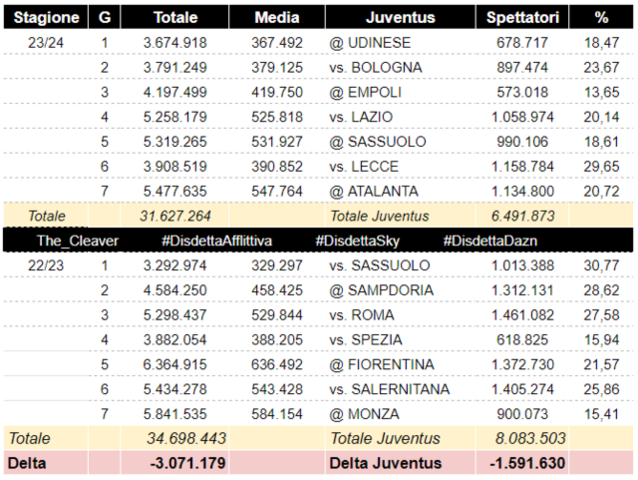Click the Media column header

coord(276,17)
